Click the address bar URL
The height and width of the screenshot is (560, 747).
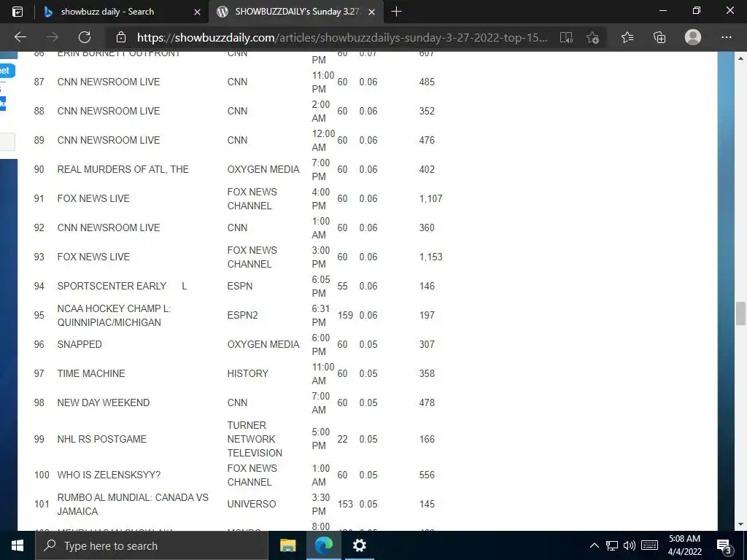tap(342, 38)
